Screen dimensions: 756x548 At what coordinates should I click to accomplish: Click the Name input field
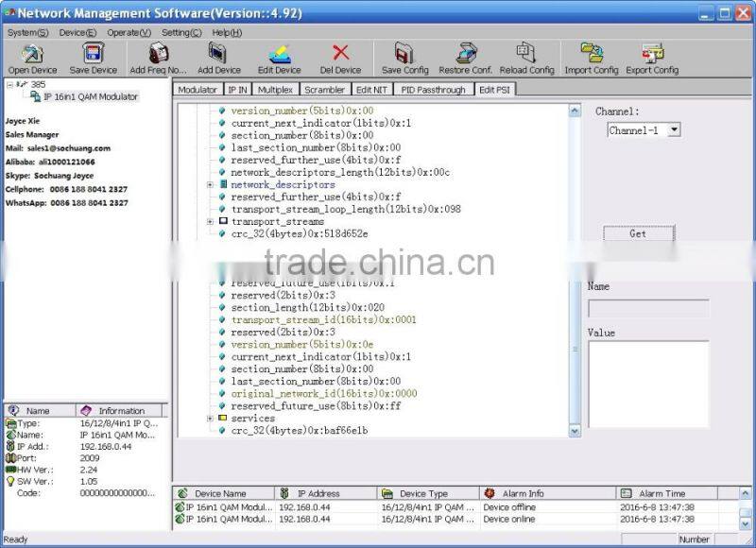(x=648, y=309)
